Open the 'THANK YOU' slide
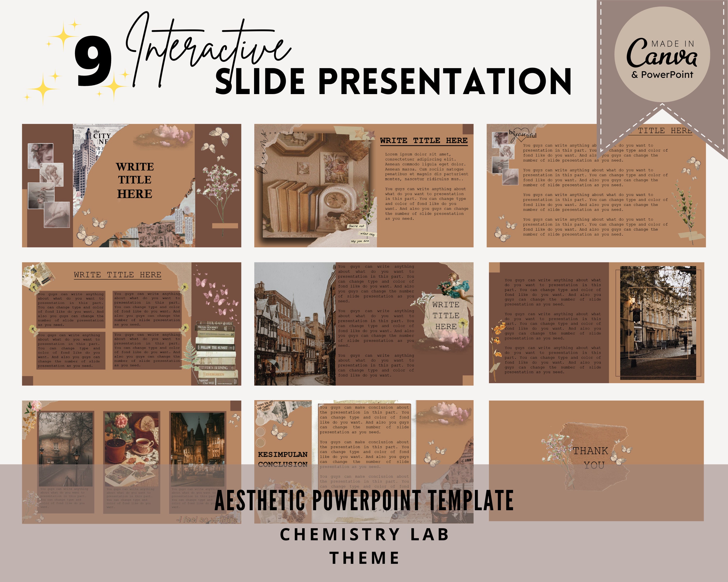 (596, 461)
